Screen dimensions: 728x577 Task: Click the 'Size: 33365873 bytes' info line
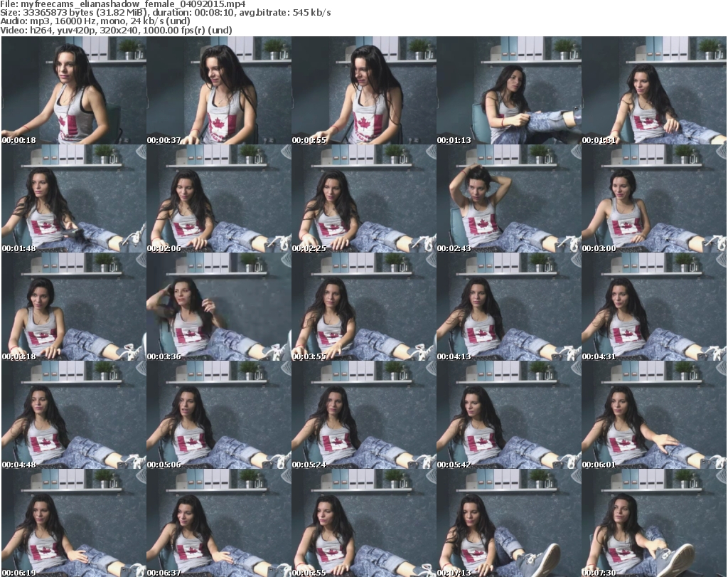[166, 13]
